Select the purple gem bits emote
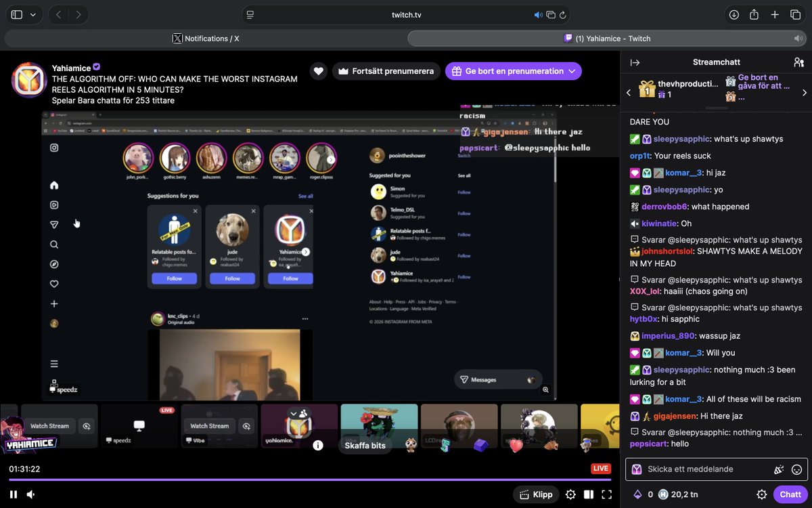The image size is (812, 508). (x=480, y=445)
